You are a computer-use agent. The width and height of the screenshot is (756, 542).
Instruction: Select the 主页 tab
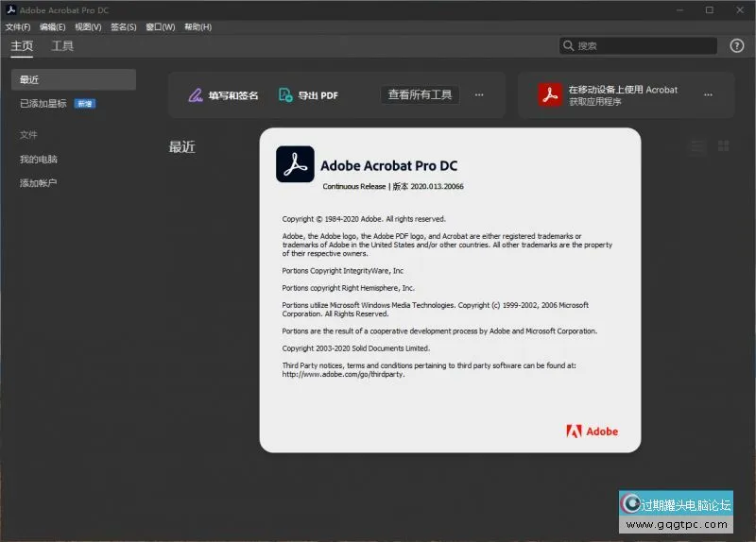pos(22,45)
